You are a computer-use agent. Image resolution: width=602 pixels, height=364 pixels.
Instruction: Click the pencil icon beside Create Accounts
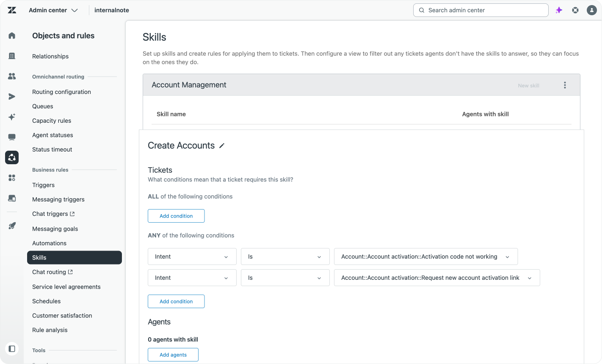tap(222, 146)
